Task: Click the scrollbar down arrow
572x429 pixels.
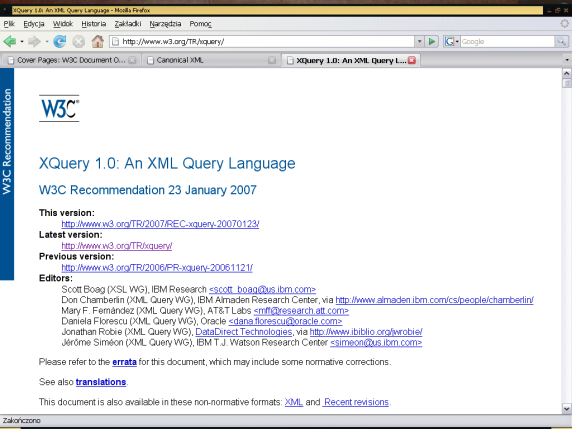Action: [567, 408]
